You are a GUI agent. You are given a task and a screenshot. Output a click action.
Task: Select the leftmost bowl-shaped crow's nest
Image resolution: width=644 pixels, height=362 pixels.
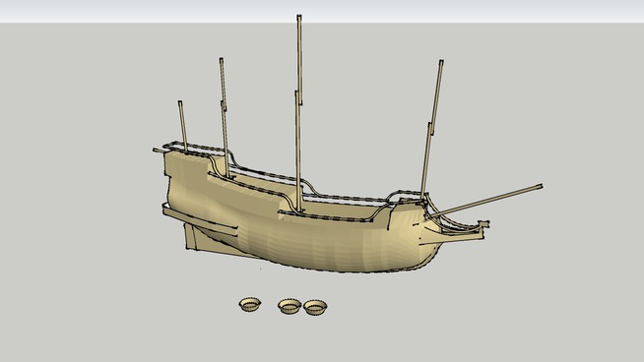pos(250,305)
